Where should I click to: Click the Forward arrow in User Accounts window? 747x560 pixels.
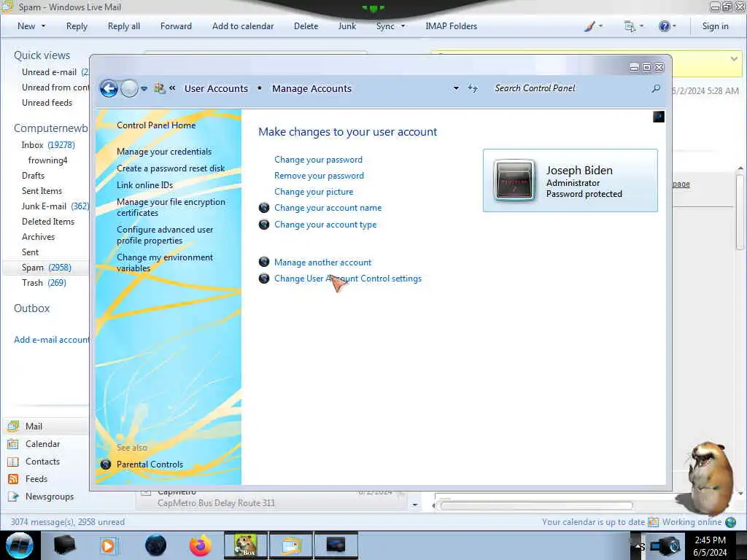pos(129,88)
